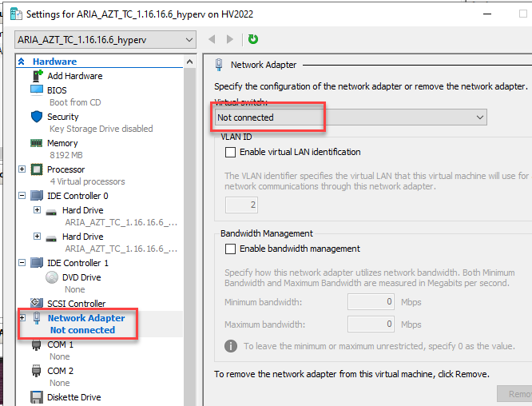Click '8192 MB' memory value
532x406 pixels.
[66, 155]
